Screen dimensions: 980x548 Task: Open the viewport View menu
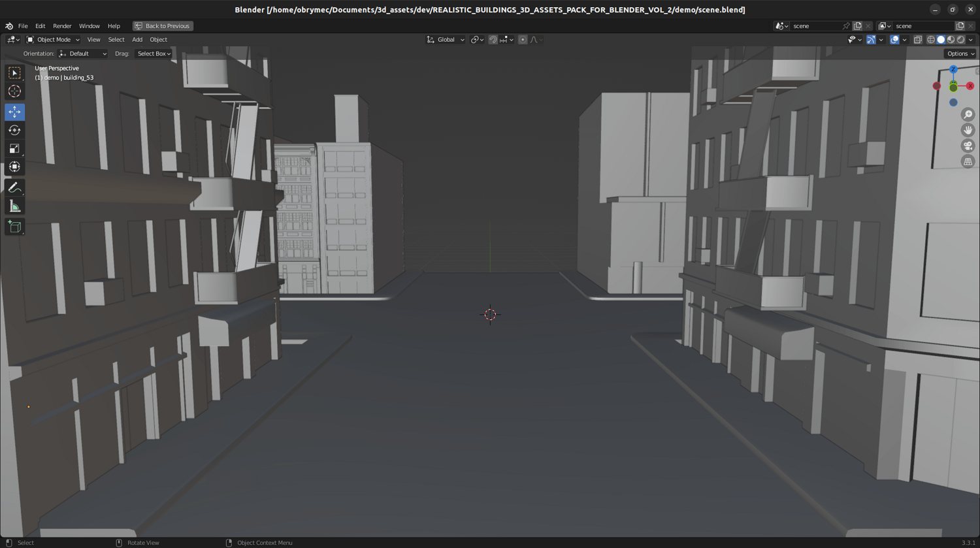pyautogui.click(x=93, y=40)
